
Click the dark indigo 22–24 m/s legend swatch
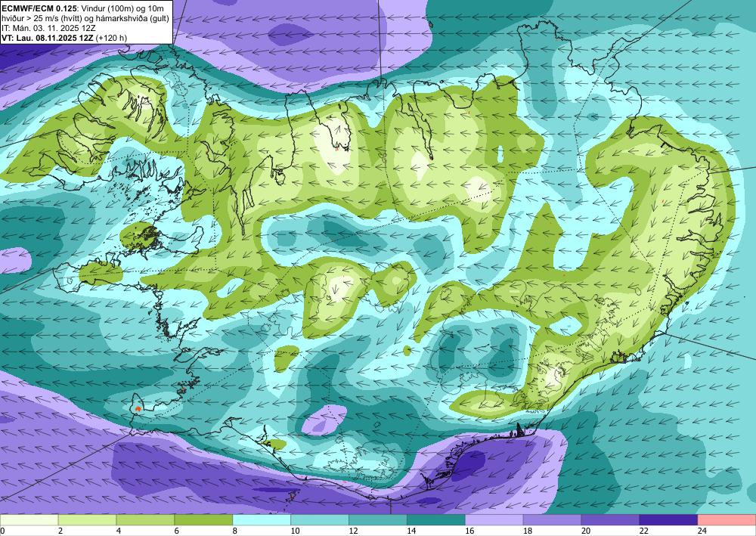668,519
